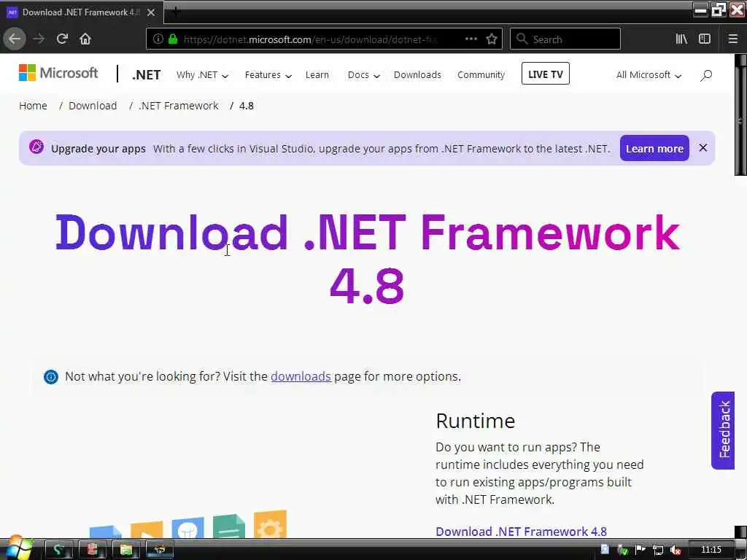Image resolution: width=747 pixels, height=560 pixels.
Task: Open the browser home page
Action: point(85,39)
